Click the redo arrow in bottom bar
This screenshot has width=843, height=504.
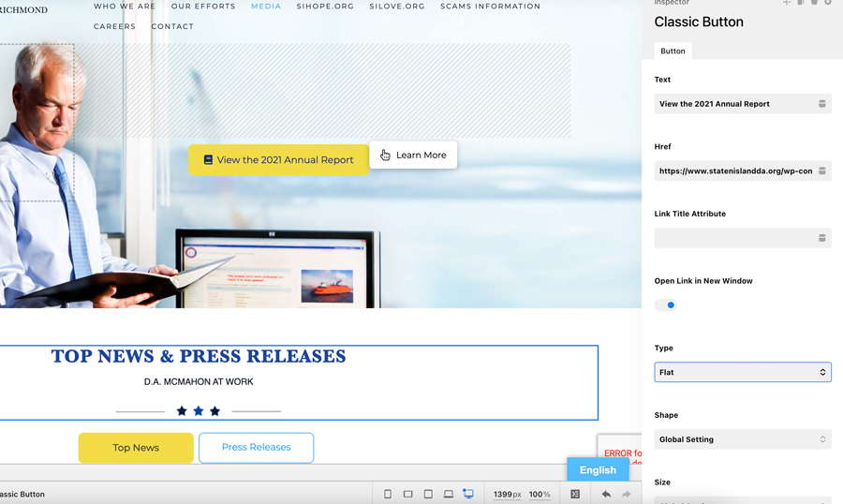(x=627, y=494)
